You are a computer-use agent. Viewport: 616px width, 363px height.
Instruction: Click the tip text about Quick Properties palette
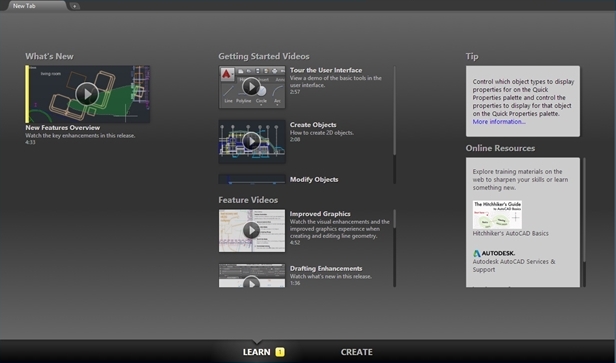coord(523,98)
